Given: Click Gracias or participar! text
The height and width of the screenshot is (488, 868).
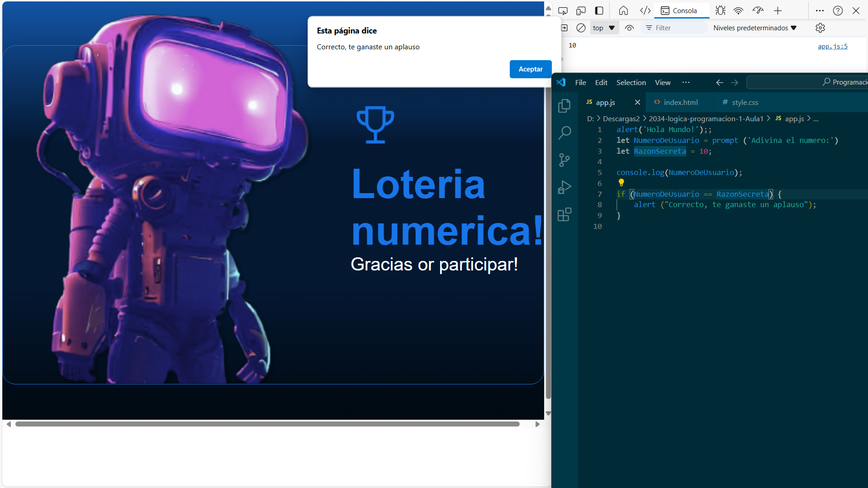Looking at the screenshot, I should point(434,265).
